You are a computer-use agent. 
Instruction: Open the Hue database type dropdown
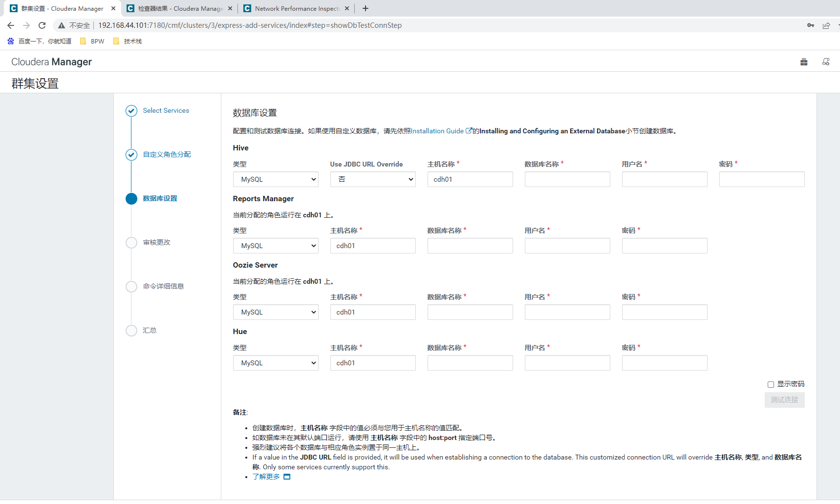[275, 362]
